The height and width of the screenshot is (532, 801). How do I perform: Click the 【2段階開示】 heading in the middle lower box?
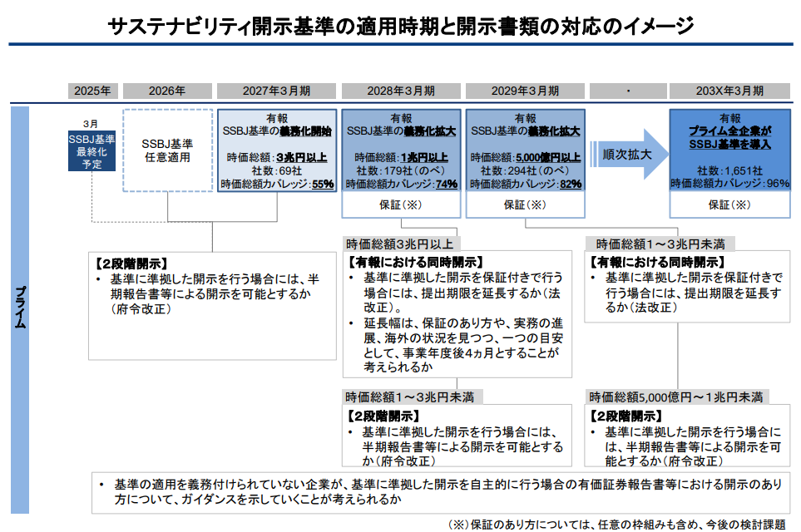383,416
